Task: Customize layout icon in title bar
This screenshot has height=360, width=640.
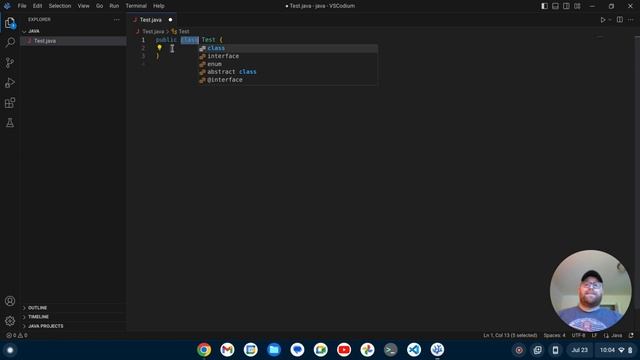Action: 578,6
